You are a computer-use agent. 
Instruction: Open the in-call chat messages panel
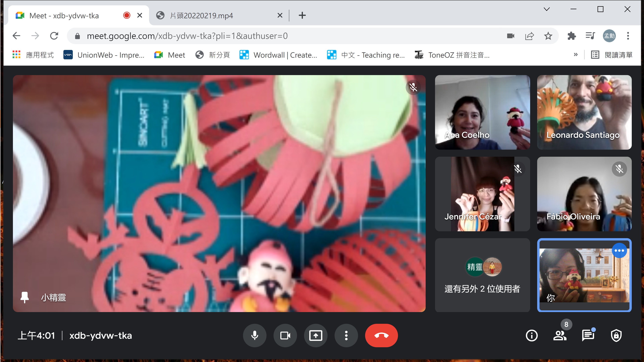click(588, 335)
